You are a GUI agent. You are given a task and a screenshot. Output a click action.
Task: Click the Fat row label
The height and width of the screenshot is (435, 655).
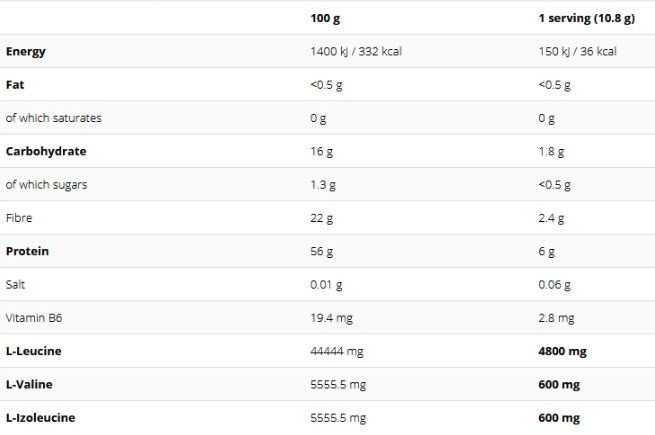(x=15, y=85)
